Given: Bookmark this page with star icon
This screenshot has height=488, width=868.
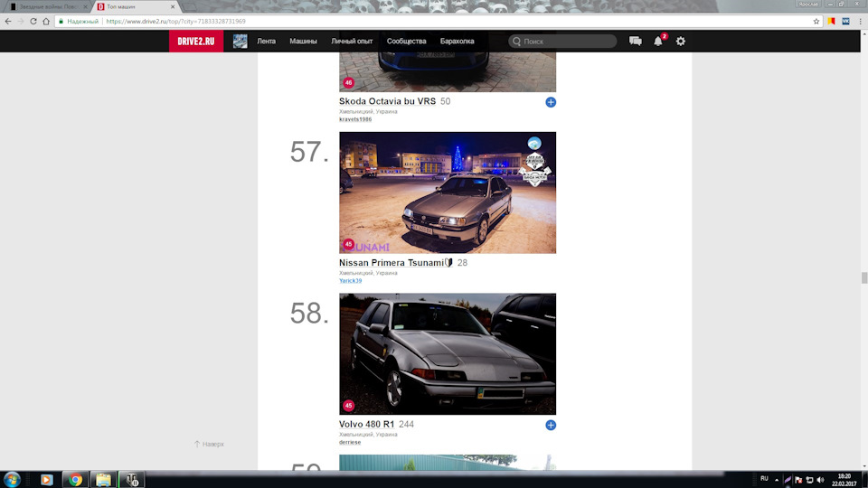Looking at the screenshot, I should click(816, 21).
